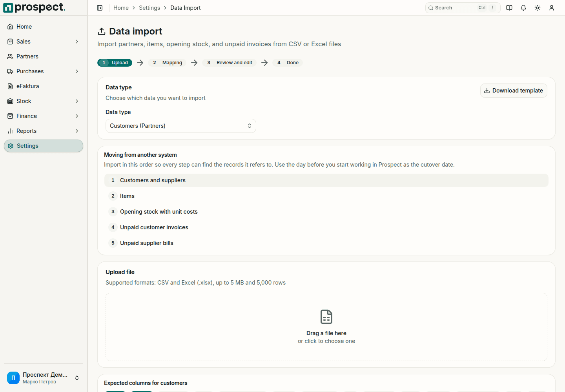Open the Data type dropdown

click(x=181, y=126)
